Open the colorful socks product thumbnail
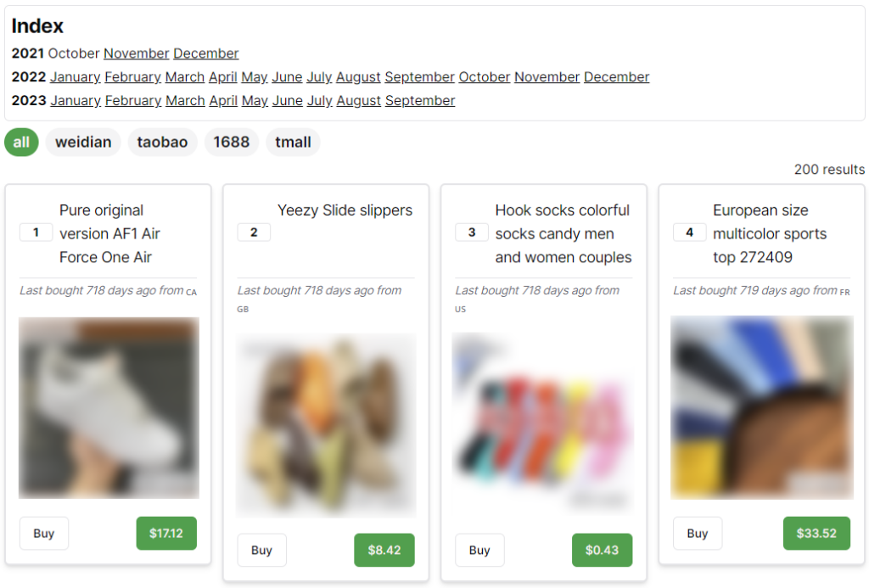Image resolution: width=869 pixels, height=588 pixels. coord(543,424)
